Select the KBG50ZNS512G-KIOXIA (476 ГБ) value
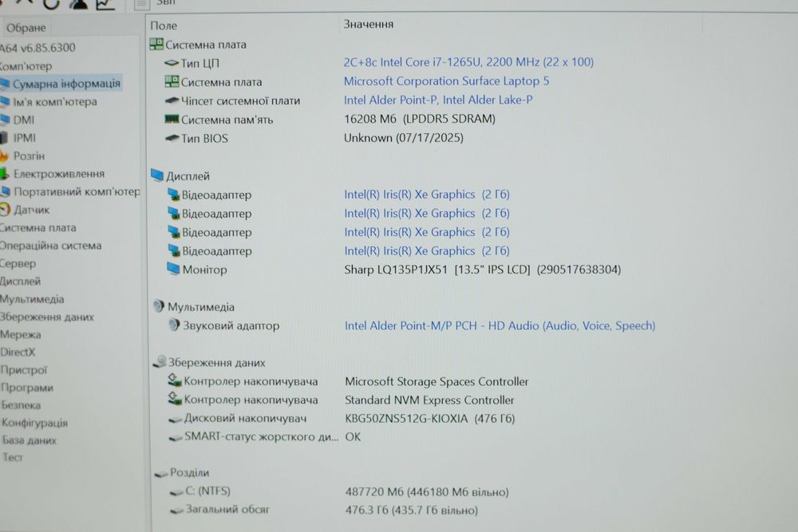The height and width of the screenshot is (532, 798). pyautogui.click(x=430, y=419)
